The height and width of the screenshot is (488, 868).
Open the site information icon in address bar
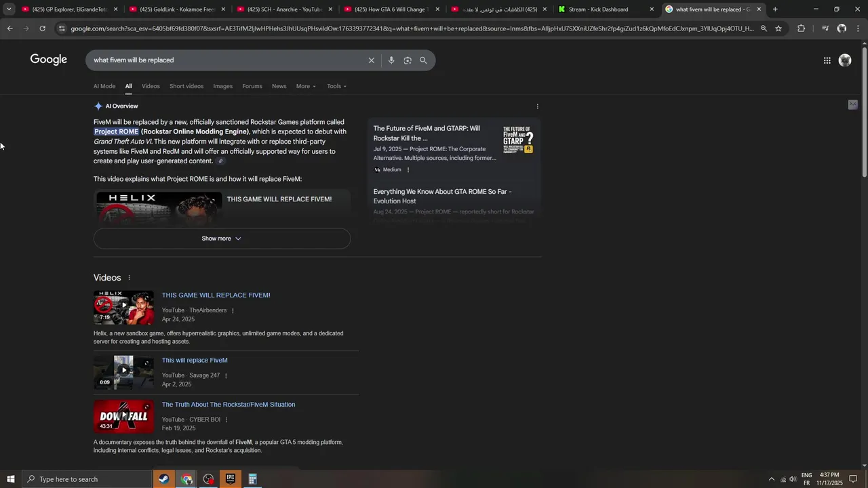tap(62, 28)
